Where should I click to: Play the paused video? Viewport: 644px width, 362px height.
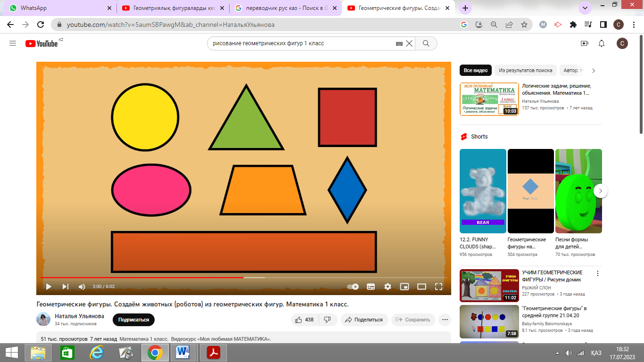[48, 287]
